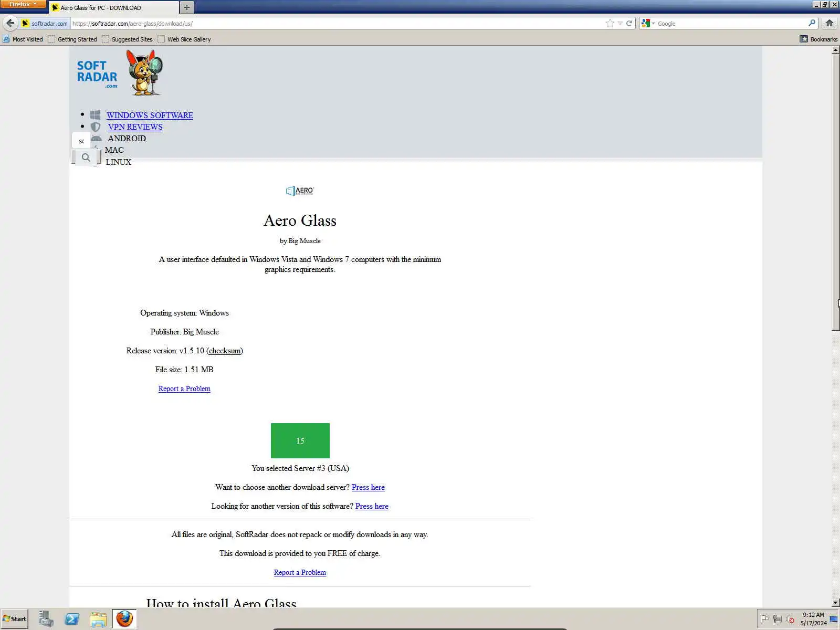Open the Web Slice Gallery bookmark
Screen dimensions: 840x630
(x=184, y=39)
